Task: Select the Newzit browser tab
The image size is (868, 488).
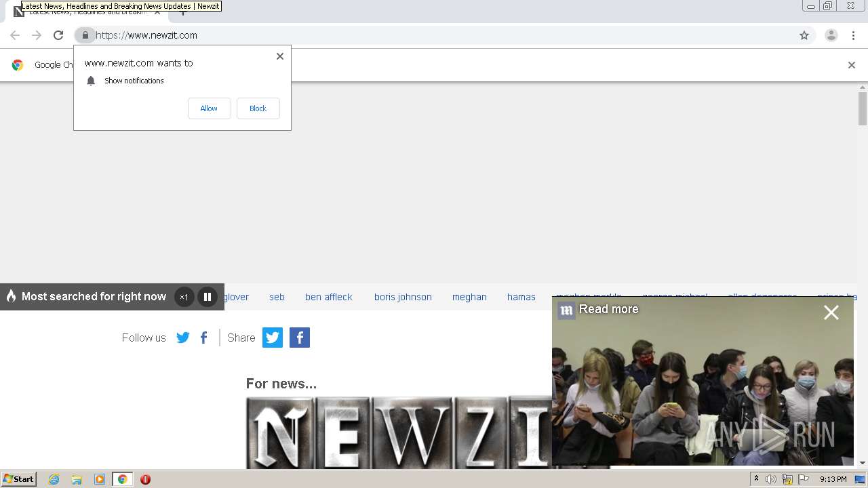Action: pyautogui.click(x=88, y=12)
